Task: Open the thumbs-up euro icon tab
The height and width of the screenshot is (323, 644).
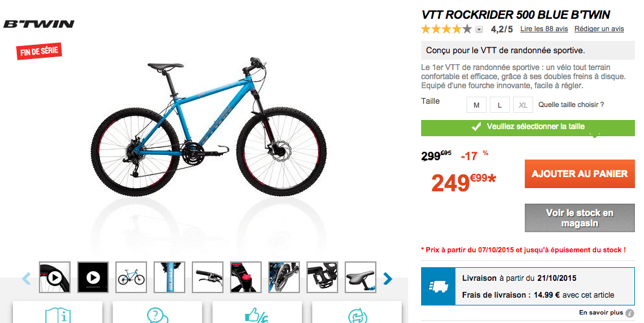Action: (x=257, y=313)
